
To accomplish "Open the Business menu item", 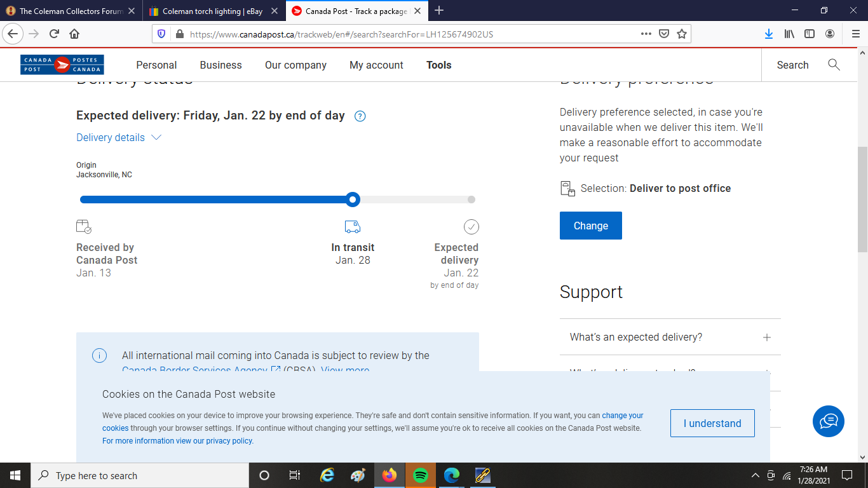I will (220, 65).
